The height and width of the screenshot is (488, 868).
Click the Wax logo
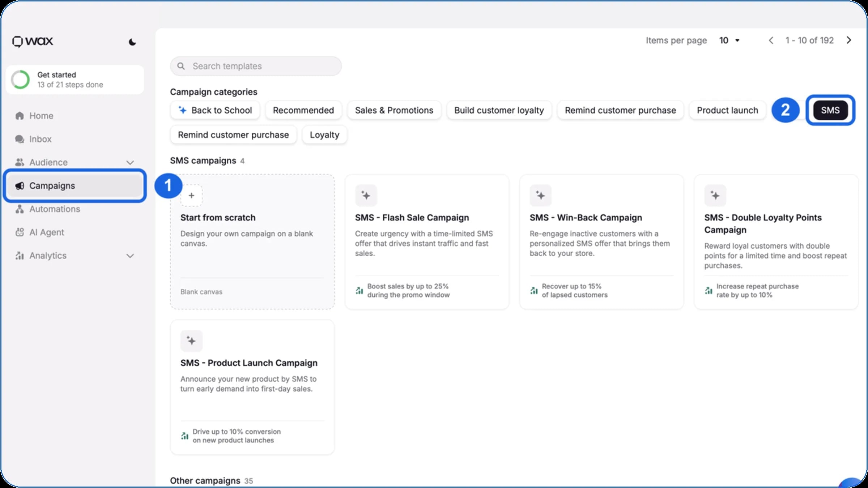pos(33,41)
